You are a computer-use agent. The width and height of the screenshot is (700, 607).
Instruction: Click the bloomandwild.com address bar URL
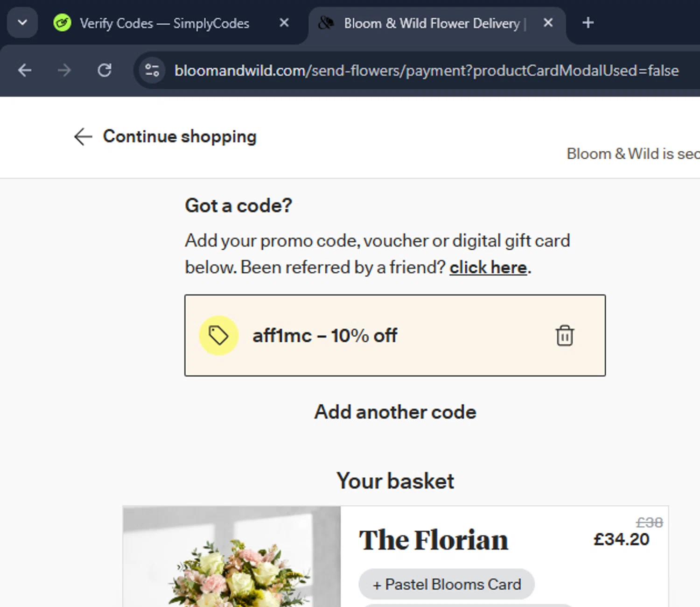(x=426, y=71)
